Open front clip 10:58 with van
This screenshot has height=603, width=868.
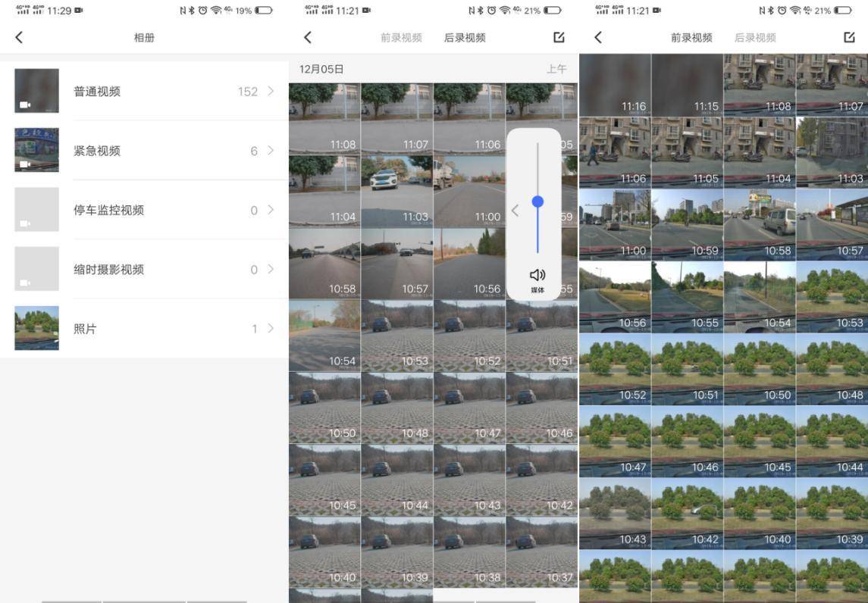760,224
